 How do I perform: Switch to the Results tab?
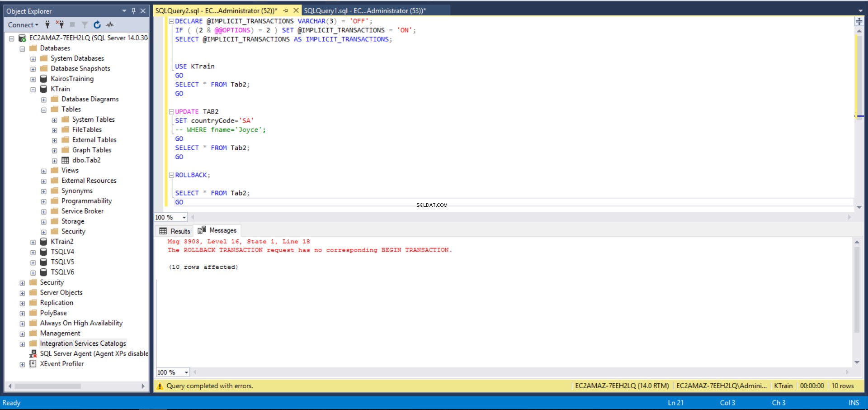(175, 231)
